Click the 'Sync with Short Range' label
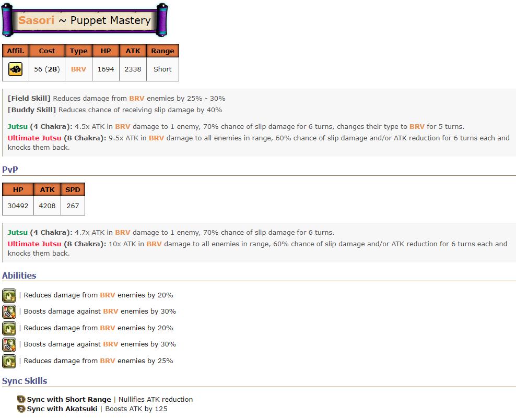The image size is (516, 420). [x=69, y=399]
